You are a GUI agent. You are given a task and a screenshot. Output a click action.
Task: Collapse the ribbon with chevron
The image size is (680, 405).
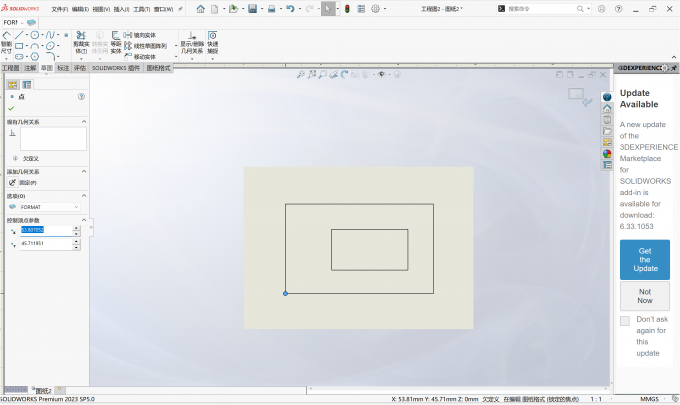coord(674,57)
